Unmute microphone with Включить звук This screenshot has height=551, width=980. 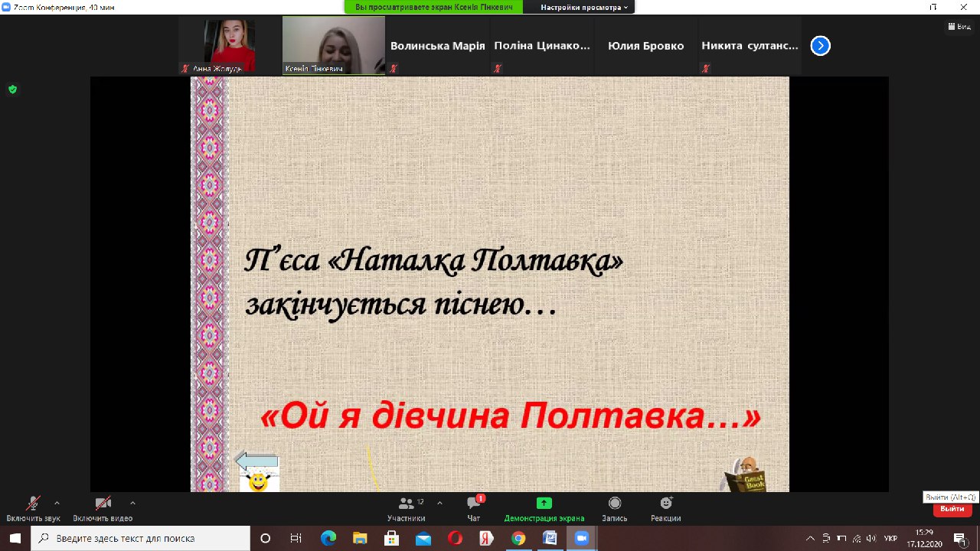tap(33, 504)
